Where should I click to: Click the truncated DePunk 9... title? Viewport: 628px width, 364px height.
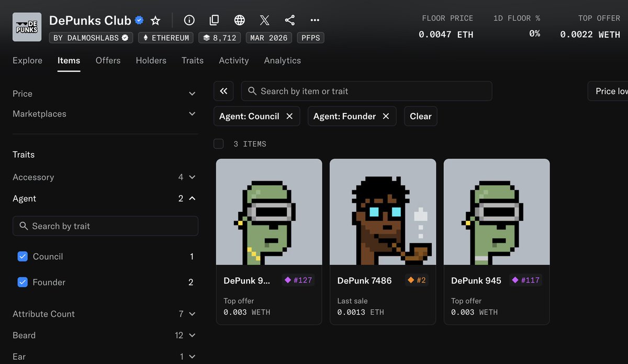[x=247, y=280]
